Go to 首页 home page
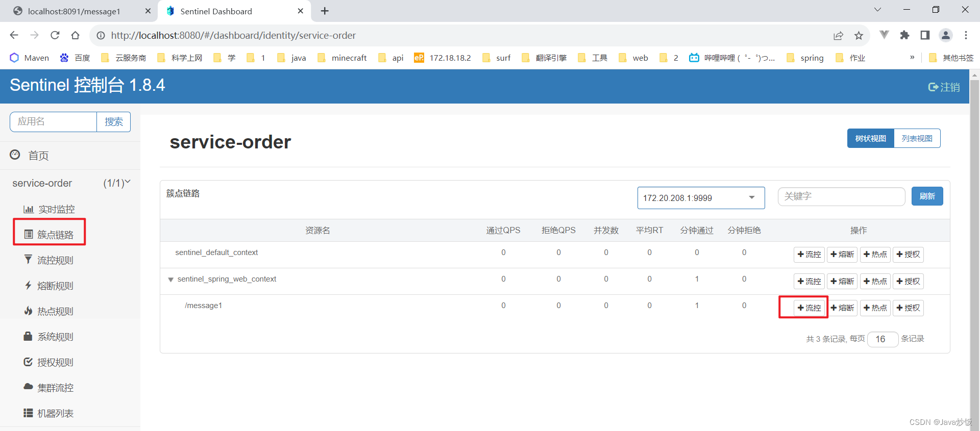The height and width of the screenshot is (431, 980). tap(30, 156)
